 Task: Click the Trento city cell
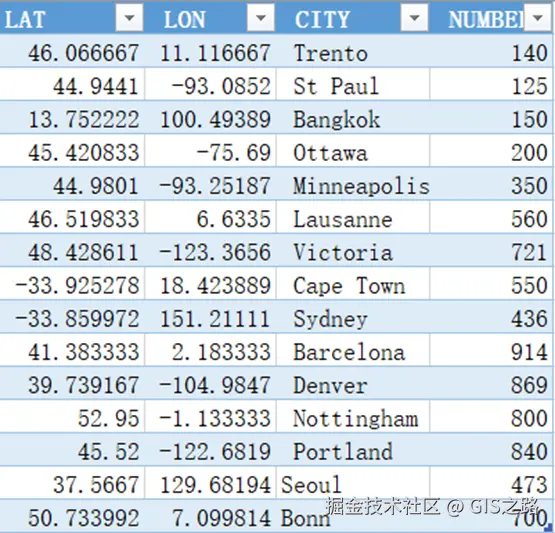(353, 51)
